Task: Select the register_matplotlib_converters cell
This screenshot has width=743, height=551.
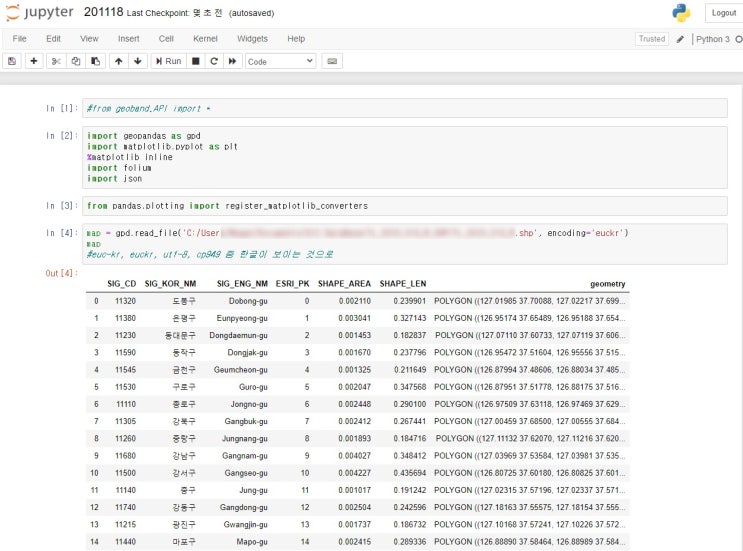Action: click(x=405, y=206)
